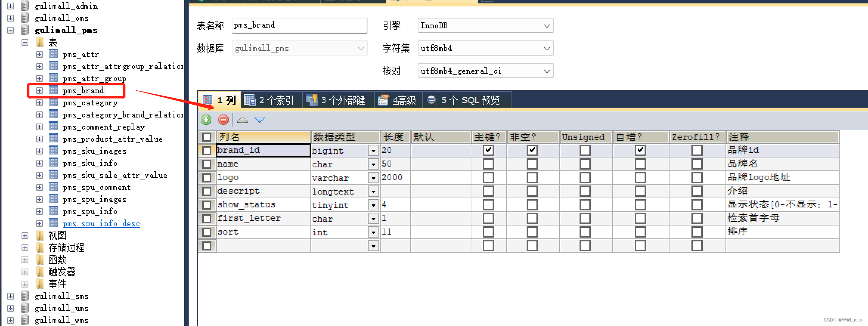868x326 pixels.
Task: Click the gulimall_oms database icon
Action: tap(25, 18)
